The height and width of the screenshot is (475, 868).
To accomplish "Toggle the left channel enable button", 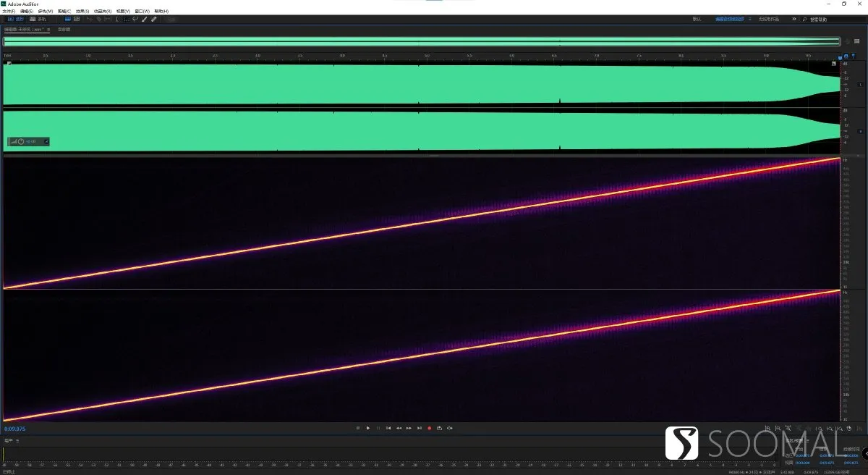I will pyautogui.click(x=860, y=85).
